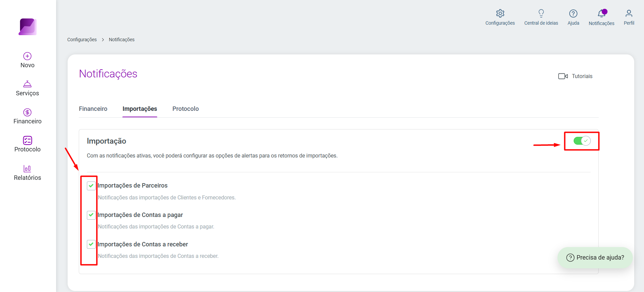Open Financeiro dollar icon in sidebar
Image resolution: width=644 pixels, height=292 pixels.
tap(27, 112)
